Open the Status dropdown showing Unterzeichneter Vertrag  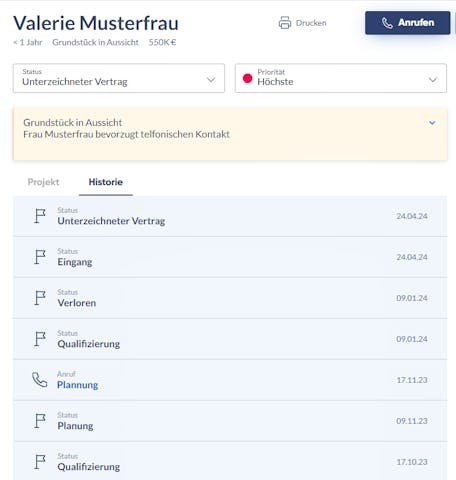(119, 78)
